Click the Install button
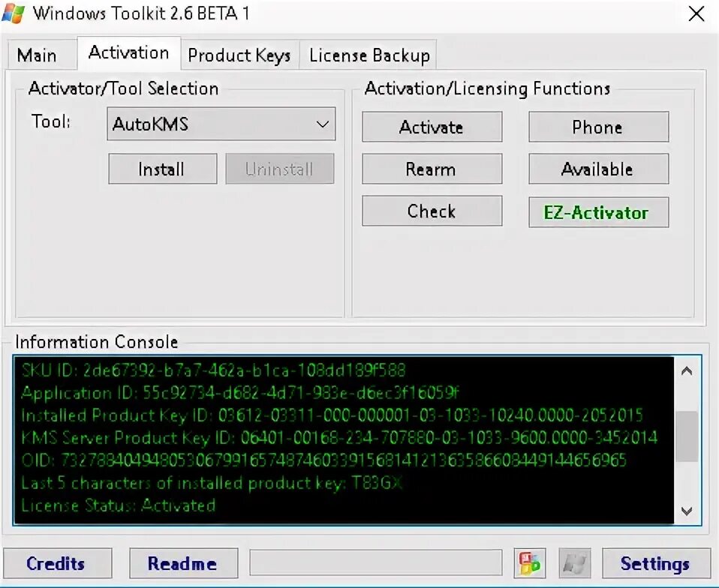 click(162, 169)
